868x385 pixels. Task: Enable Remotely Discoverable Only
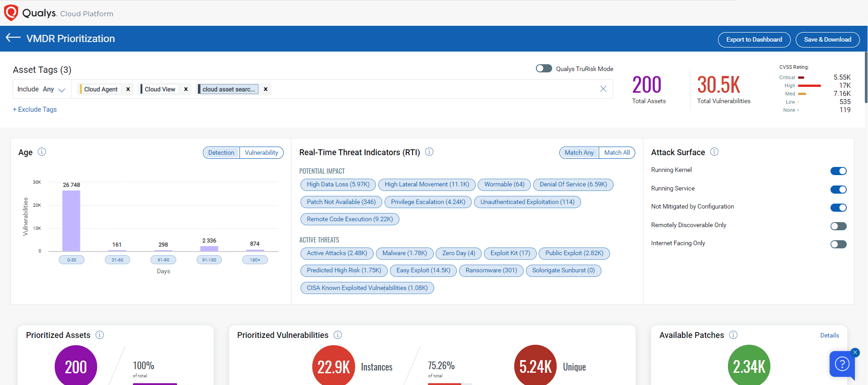pyautogui.click(x=839, y=226)
